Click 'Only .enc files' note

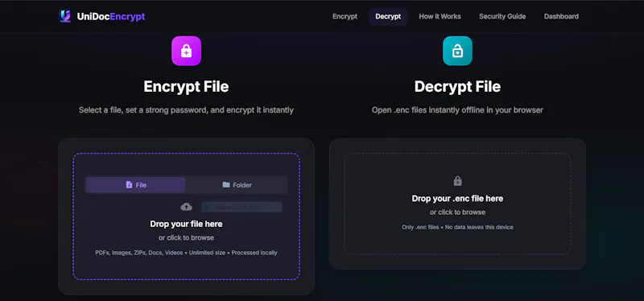click(x=457, y=227)
